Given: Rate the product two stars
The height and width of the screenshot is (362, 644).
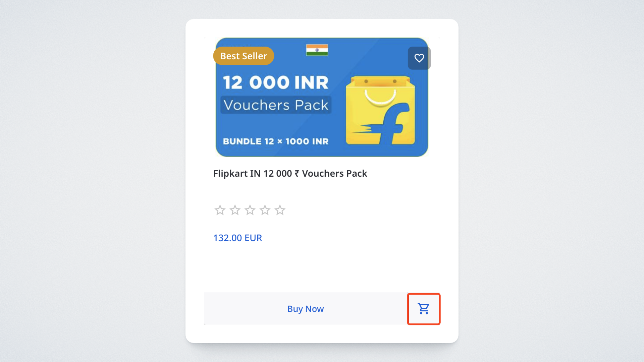Looking at the screenshot, I should tap(235, 210).
